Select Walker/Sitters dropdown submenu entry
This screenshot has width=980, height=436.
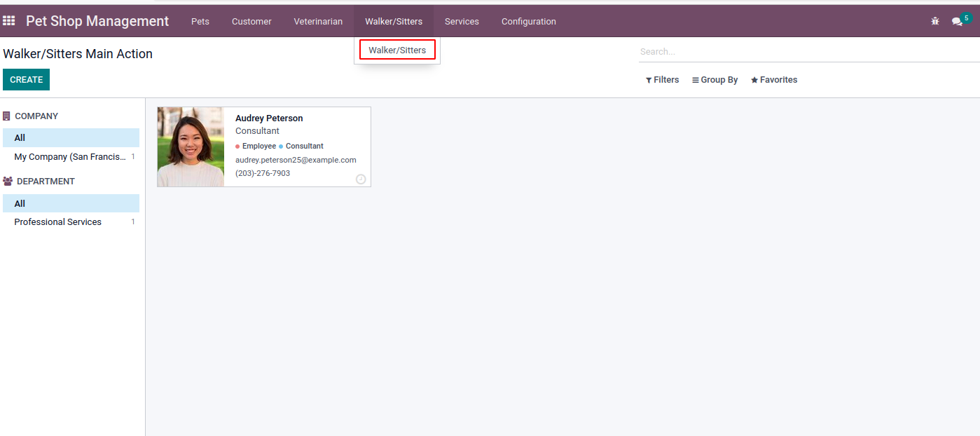[397, 50]
